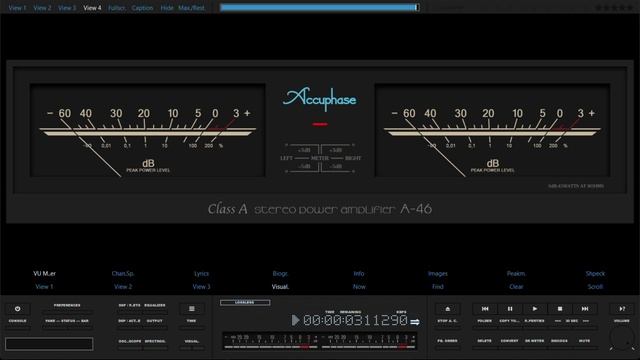This screenshot has width=640, height=360.
Task: Click View 3 link in lower row
Action: pyautogui.click(x=201, y=287)
